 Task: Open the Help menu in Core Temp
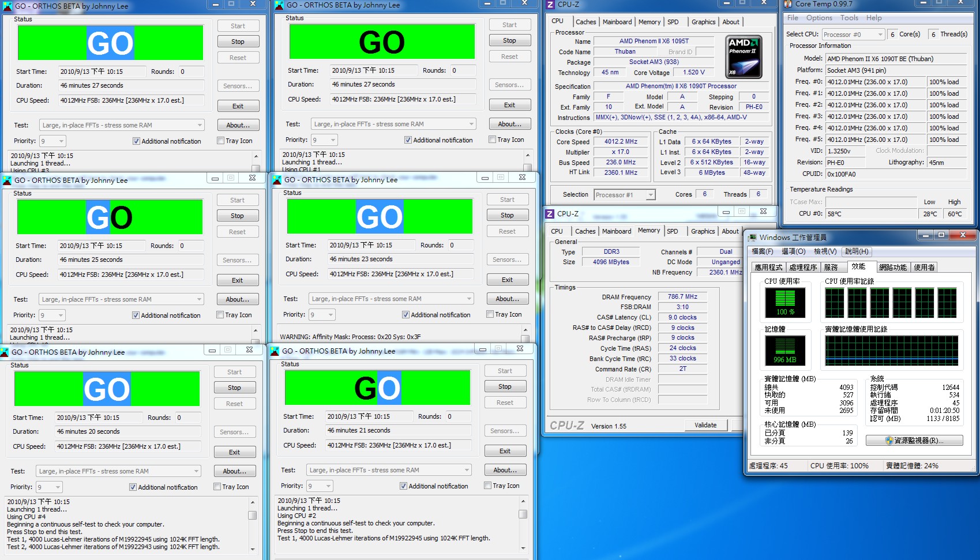click(874, 18)
